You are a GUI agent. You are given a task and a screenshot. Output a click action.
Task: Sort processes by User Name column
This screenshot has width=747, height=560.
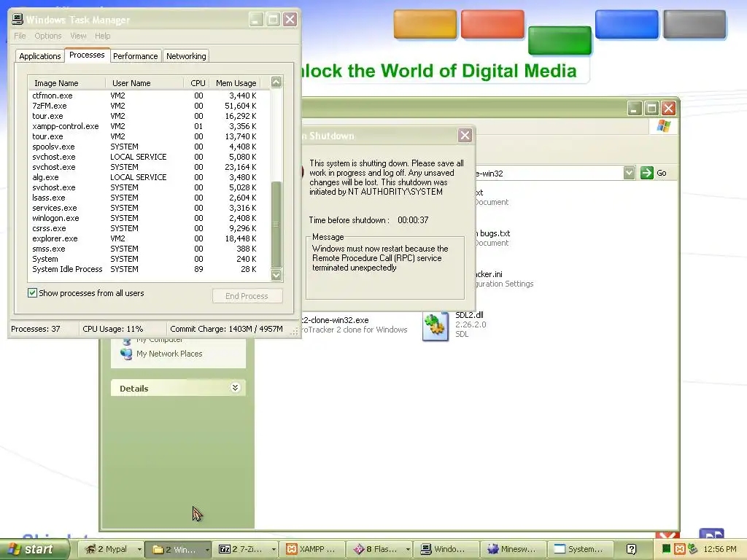tap(144, 83)
